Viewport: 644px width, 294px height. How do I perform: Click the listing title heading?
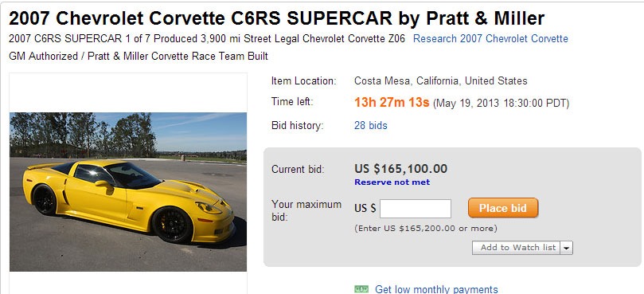tap(276, 18)
